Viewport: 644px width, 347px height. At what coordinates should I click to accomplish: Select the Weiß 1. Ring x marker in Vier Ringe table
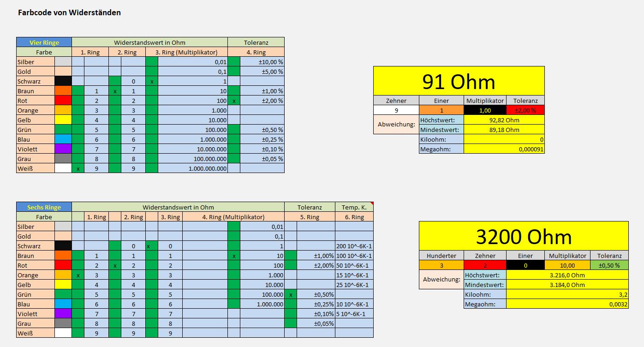point(78,169)
